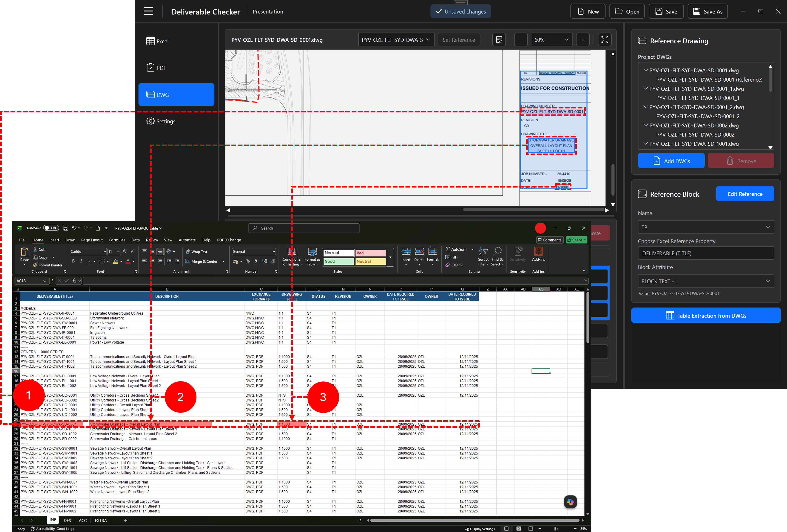
Task: Open the Carlito font name dropdown
Action: [105, 252]
